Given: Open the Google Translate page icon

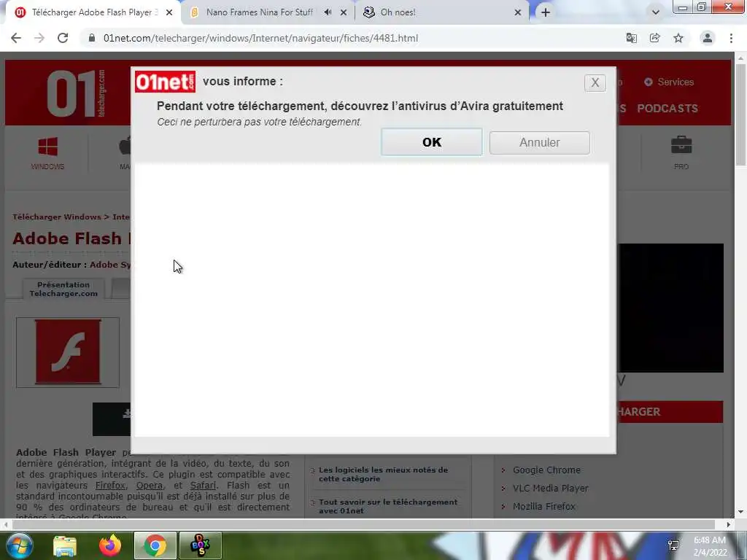Looking at the screenshot, I should click(631, 38).
